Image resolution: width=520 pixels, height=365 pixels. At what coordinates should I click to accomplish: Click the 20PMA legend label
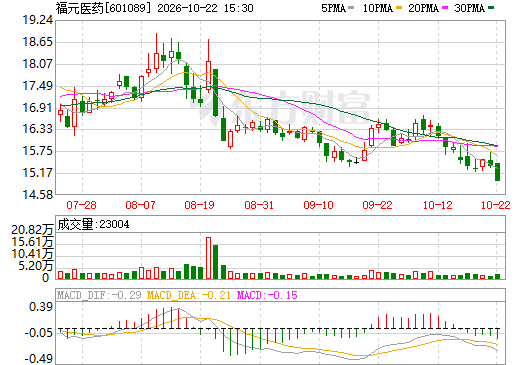point(423,8)
